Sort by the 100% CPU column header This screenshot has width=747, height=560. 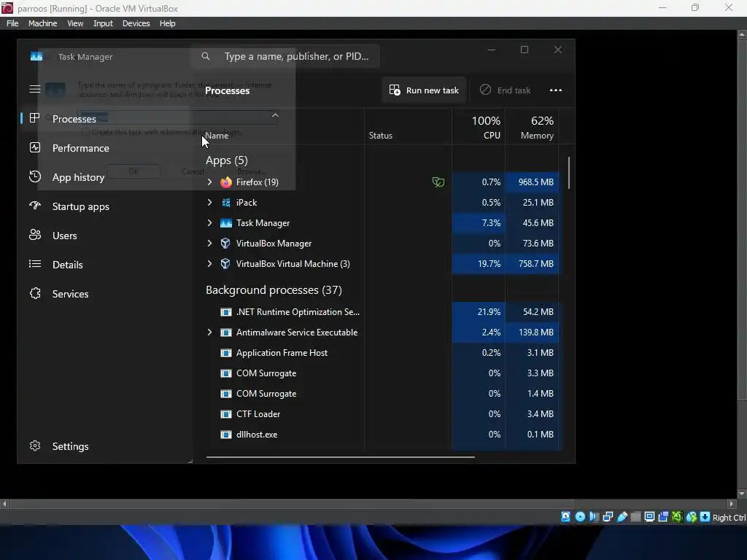point(479,127)
